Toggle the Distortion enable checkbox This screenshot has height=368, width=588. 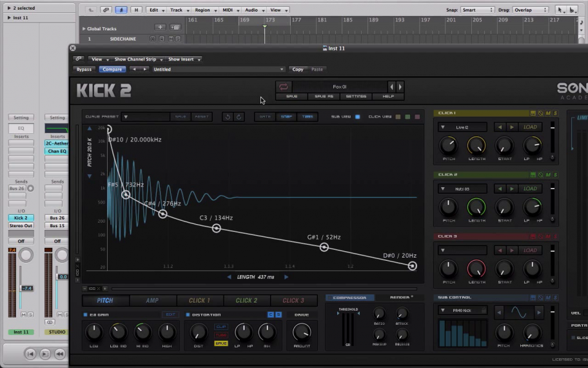tap(188, 314)
